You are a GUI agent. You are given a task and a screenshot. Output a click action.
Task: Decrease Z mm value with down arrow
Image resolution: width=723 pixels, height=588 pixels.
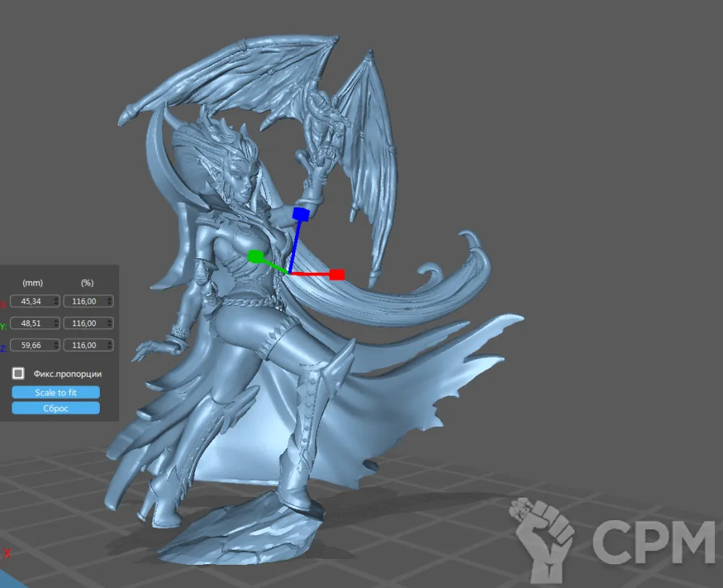pyautogui.click(x=56, y=349)
